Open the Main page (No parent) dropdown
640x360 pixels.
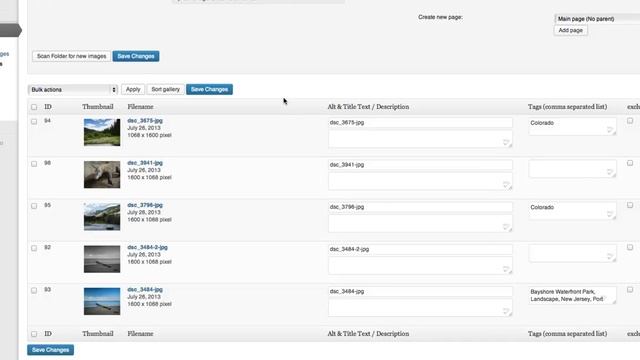[x=597, y=19]
